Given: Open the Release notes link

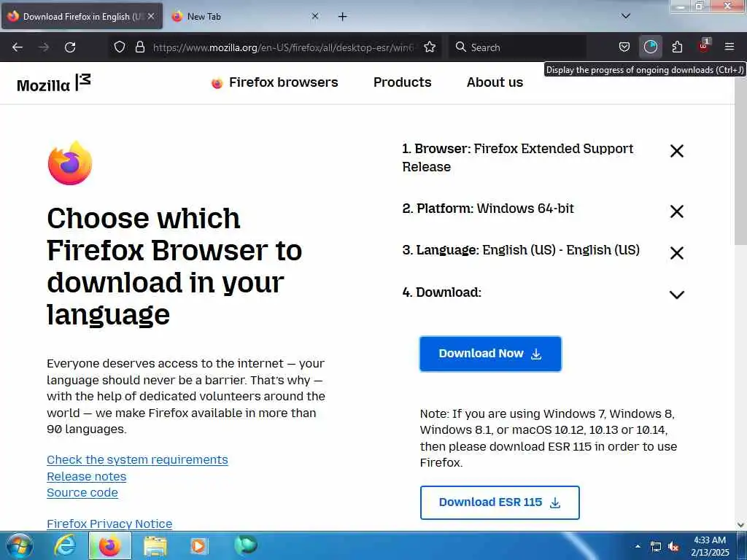Looking at the screenshot, I should coord(86,476).
